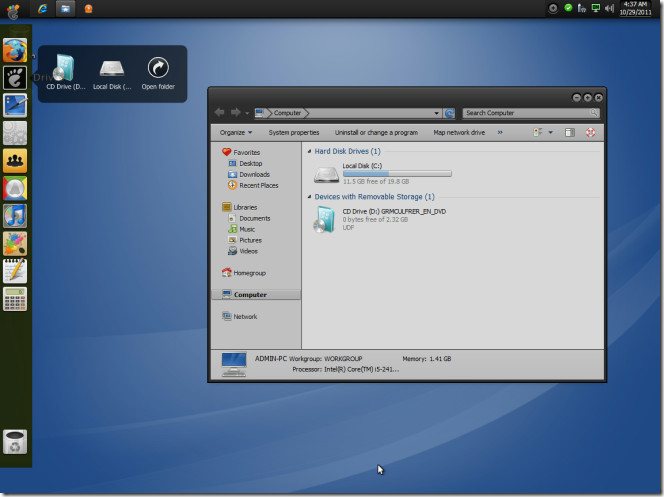Select CD Drive (D:) GRMCULFRER_EN_DVD item
The width and height of the screenshot is (664, 497).
coord(379,219)
